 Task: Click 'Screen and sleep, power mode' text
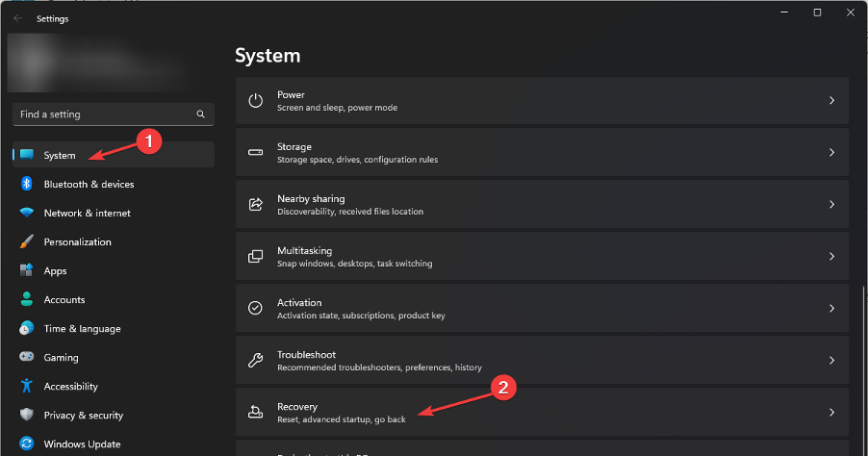click(337, 108)
